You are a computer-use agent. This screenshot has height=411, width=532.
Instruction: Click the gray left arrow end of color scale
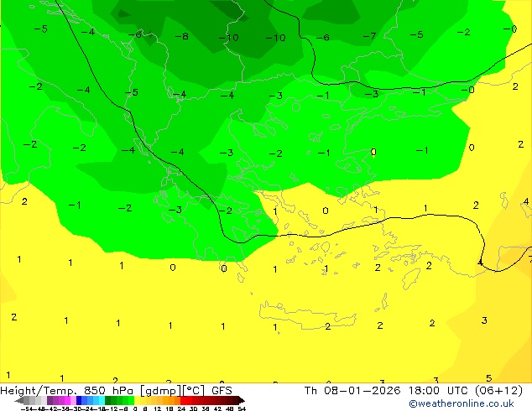19,400
